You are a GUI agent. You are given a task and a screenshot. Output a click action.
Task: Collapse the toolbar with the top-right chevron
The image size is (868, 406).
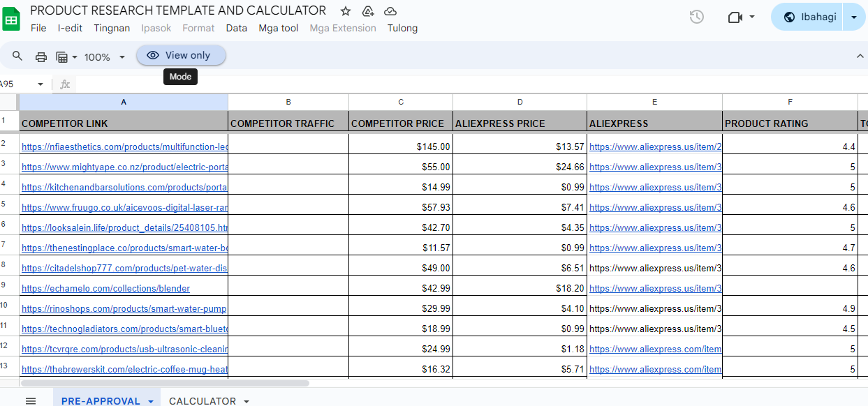pos(860,56)
